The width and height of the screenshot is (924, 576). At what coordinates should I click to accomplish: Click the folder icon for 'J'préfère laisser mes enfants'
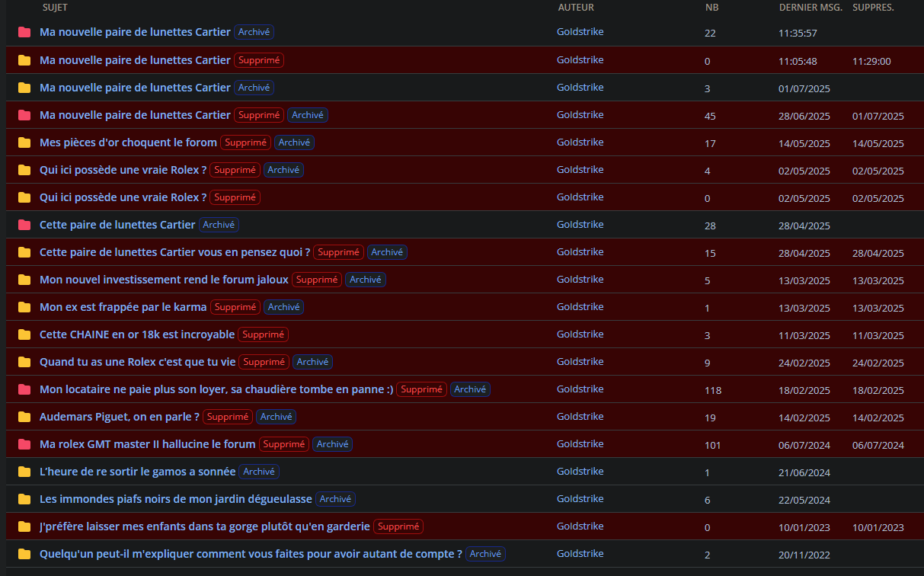(24, 526)
